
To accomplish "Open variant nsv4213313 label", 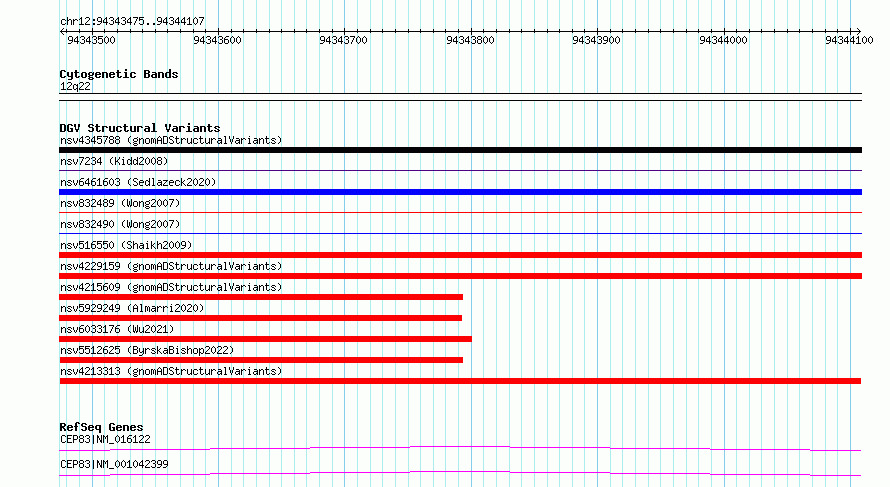I will point(171,371).
